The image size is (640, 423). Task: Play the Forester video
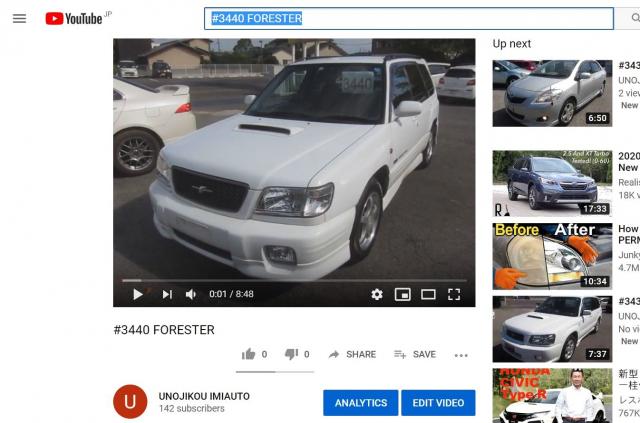(x=138, y=294)
